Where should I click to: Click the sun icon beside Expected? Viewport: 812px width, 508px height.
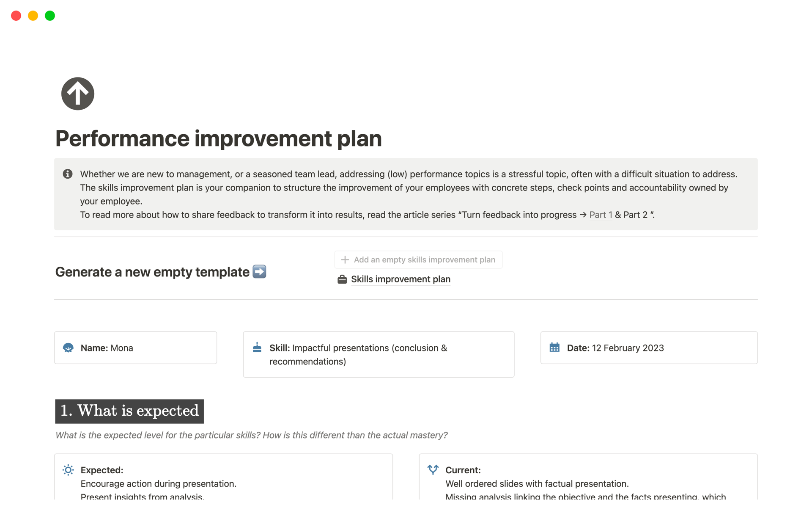pyautogui.click(x=68, y=470)
